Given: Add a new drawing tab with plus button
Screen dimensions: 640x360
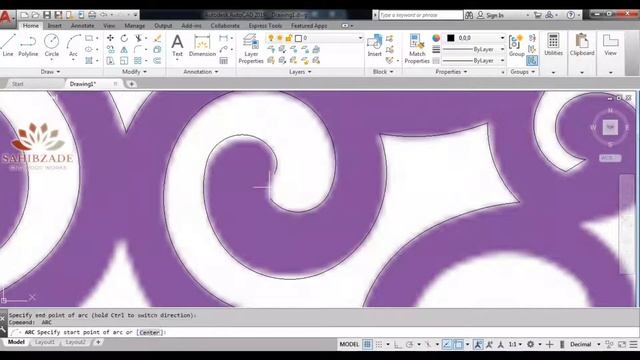Looking at the screenshot, I should [x=131, y=84].
